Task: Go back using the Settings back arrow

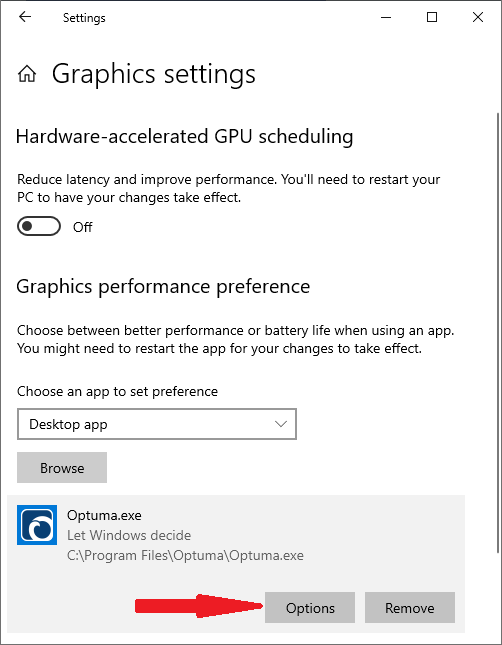Action: [25, 17]
